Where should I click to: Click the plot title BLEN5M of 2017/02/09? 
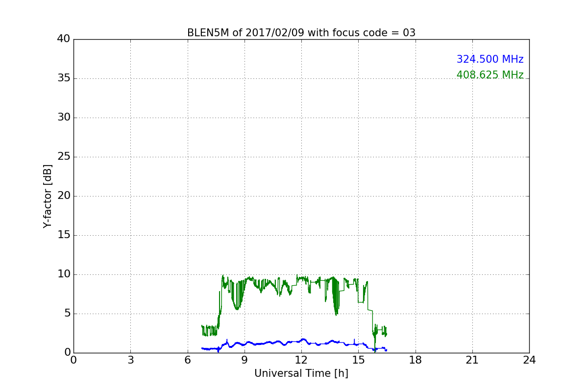coord(301,33)
